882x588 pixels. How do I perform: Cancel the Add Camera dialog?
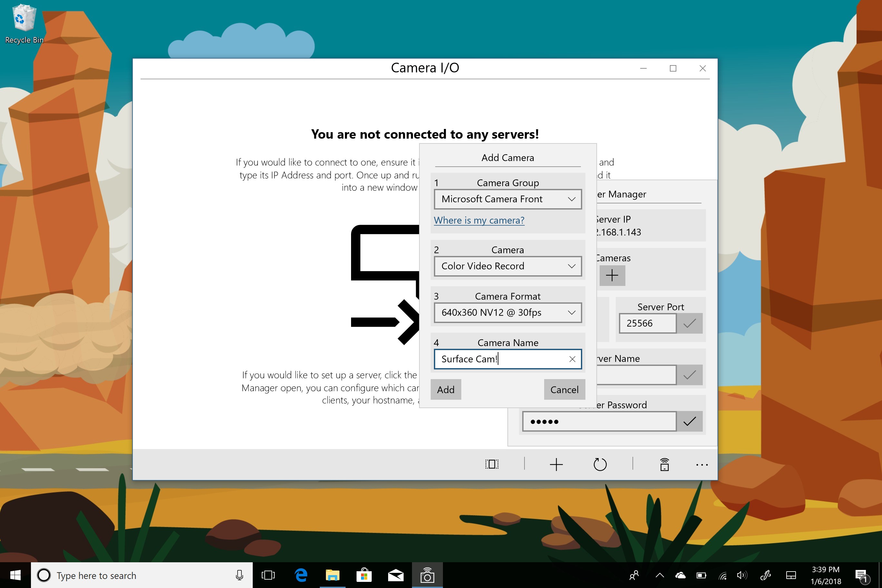point(564,390)
